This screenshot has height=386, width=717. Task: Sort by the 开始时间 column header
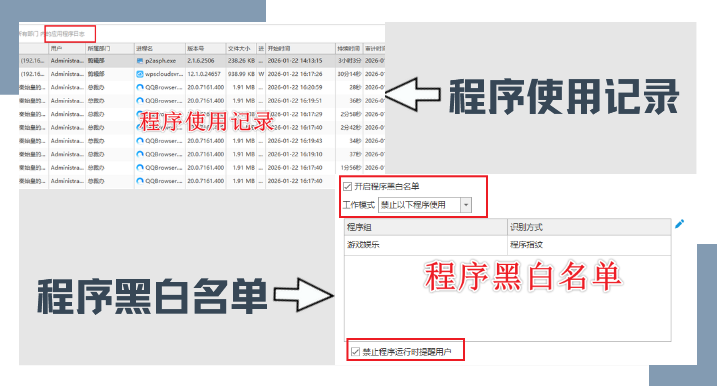click(300, 48)
